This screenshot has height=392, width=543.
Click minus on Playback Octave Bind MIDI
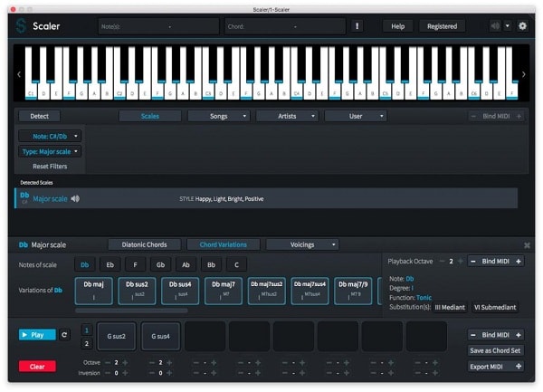[473, 262]
